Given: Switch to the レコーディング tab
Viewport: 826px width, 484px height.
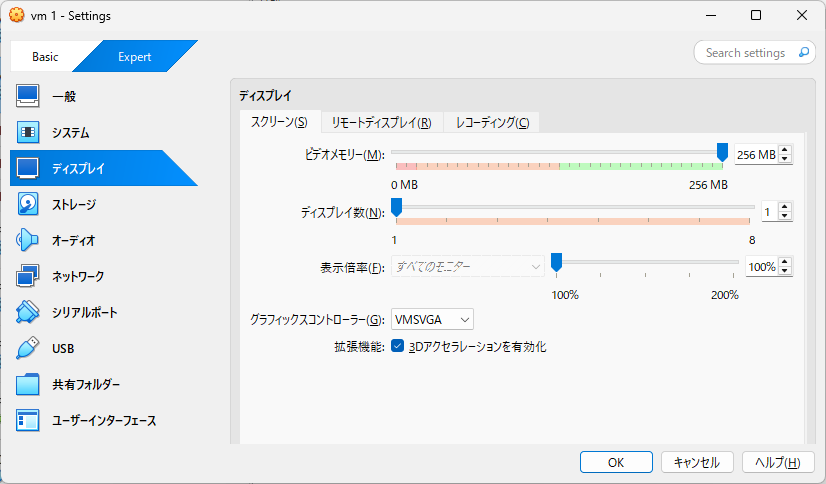Looking at the screenshot, I should click(x=492, y=122).
